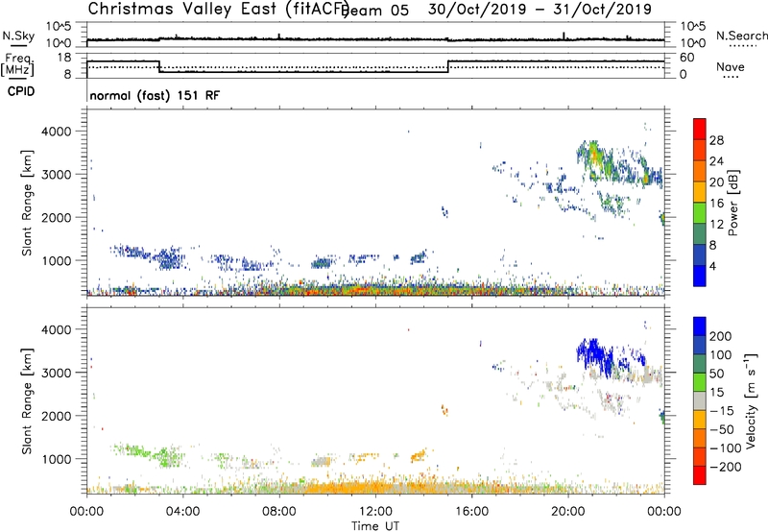Image resolution: width=768 pixels, height=532 pixels.
Task: Click the 'Power [dB]' color bar label
Action: click(x=733, y=203)
